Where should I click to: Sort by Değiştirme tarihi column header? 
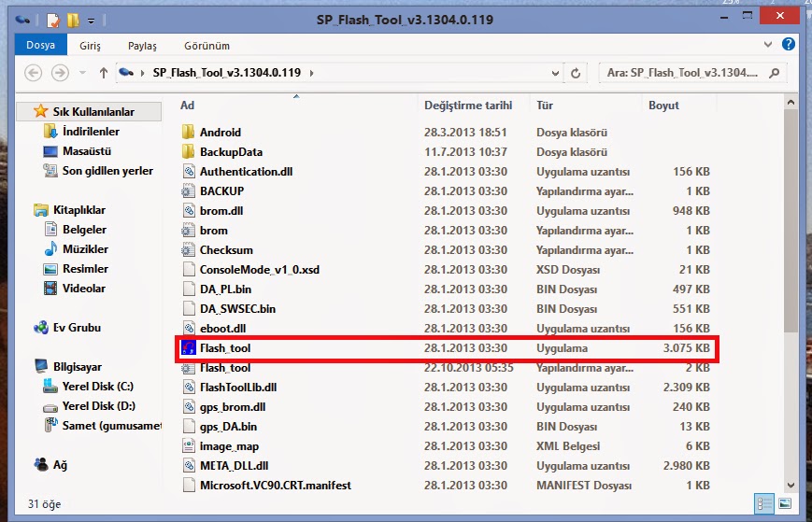click(x=467, y=106)
